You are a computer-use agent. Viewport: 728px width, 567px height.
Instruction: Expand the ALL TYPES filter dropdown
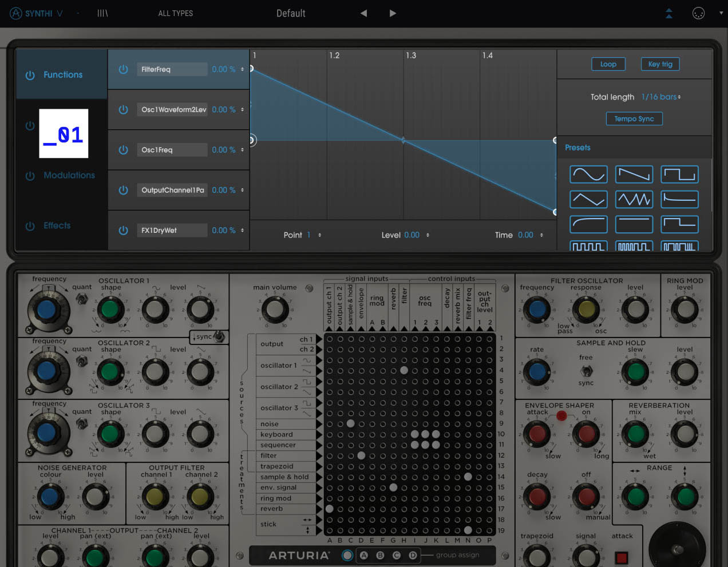[x=175, y=13]
